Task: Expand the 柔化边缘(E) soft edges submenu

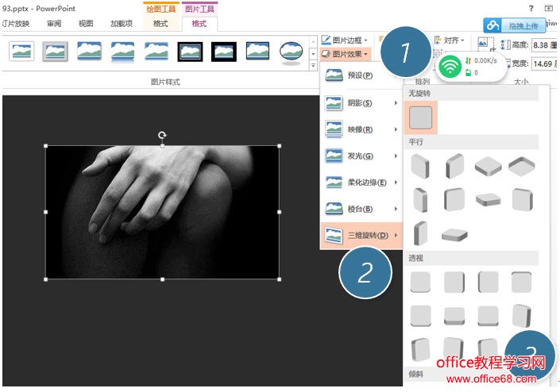Action: point(361,183)
